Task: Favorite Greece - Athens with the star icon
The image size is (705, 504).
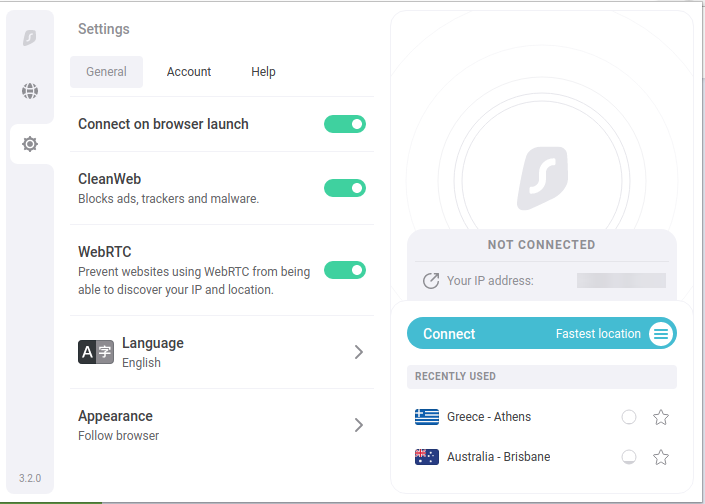Action: click(660, 417)
